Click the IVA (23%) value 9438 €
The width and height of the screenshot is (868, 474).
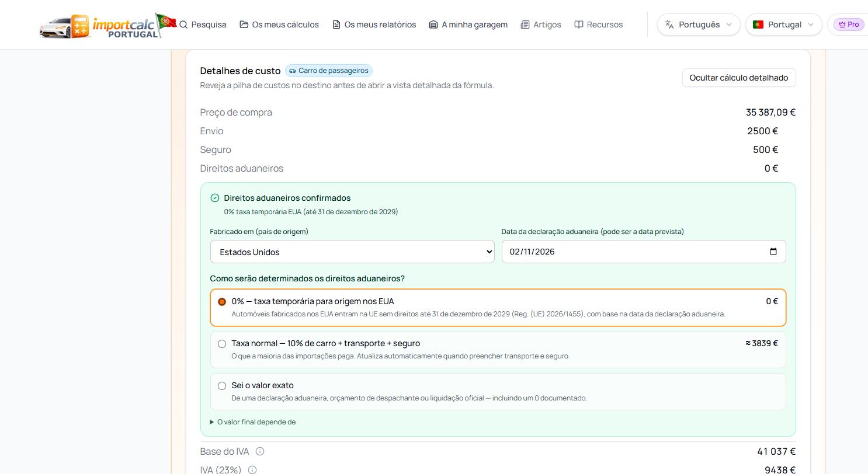point(780,470)
